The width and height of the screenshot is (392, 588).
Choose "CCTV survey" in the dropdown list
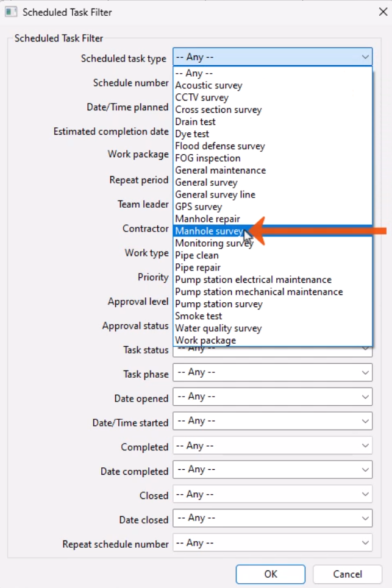tap(202, 97)
